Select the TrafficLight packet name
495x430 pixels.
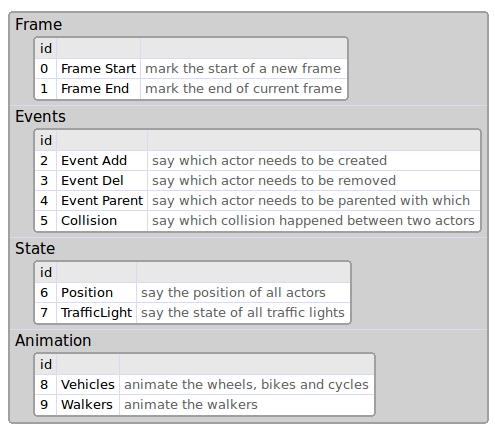pos(97,312)
